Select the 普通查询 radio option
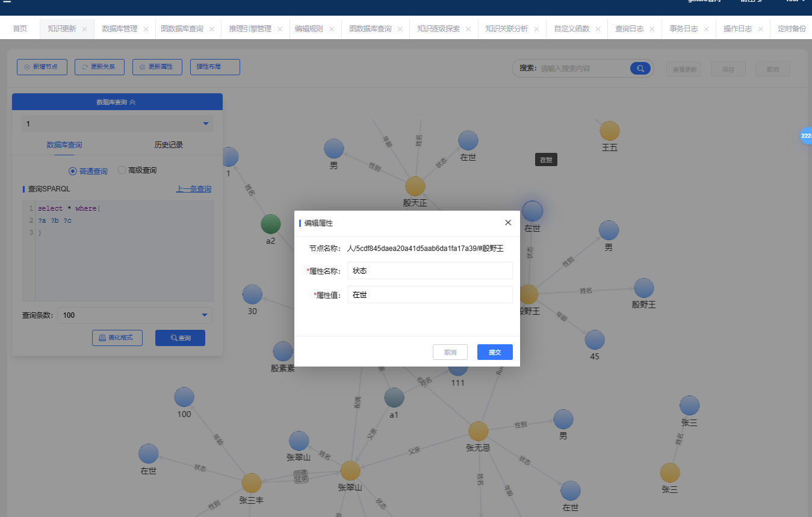This screenshot has width=812, height=517. (x=73, y=171)
